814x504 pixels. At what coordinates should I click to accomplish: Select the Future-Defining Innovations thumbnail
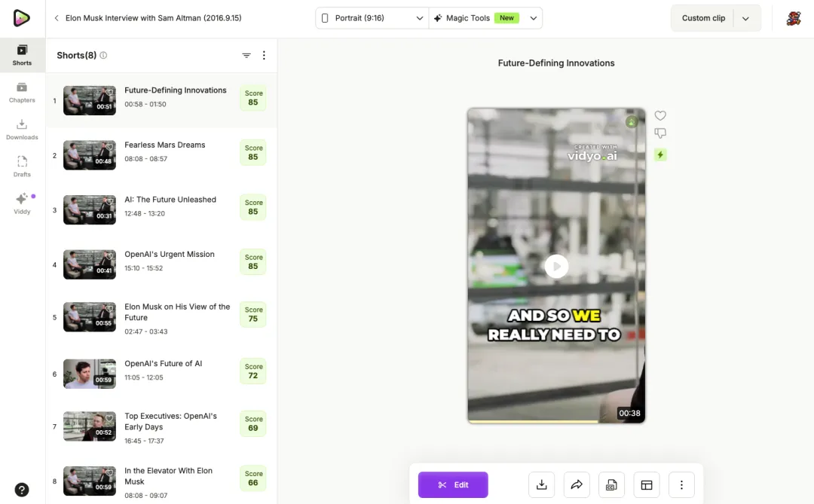click(89, 100)
